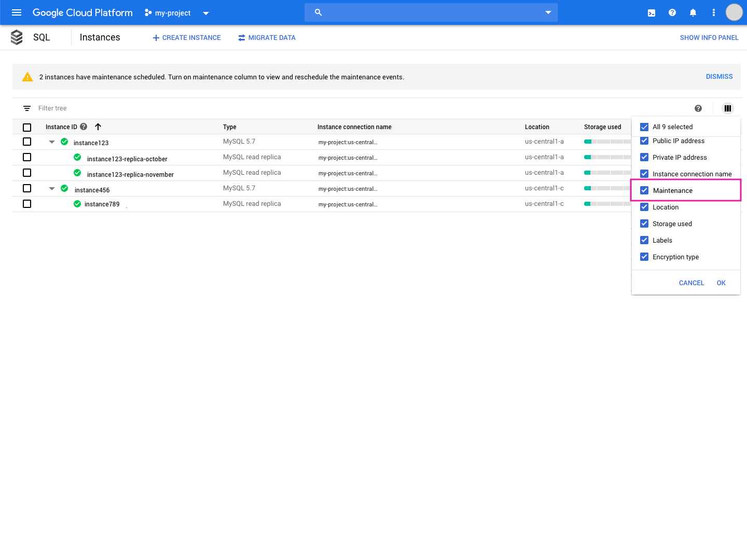
Task: Check the instance789 row checkbox
Action: (x=27, y=204)
